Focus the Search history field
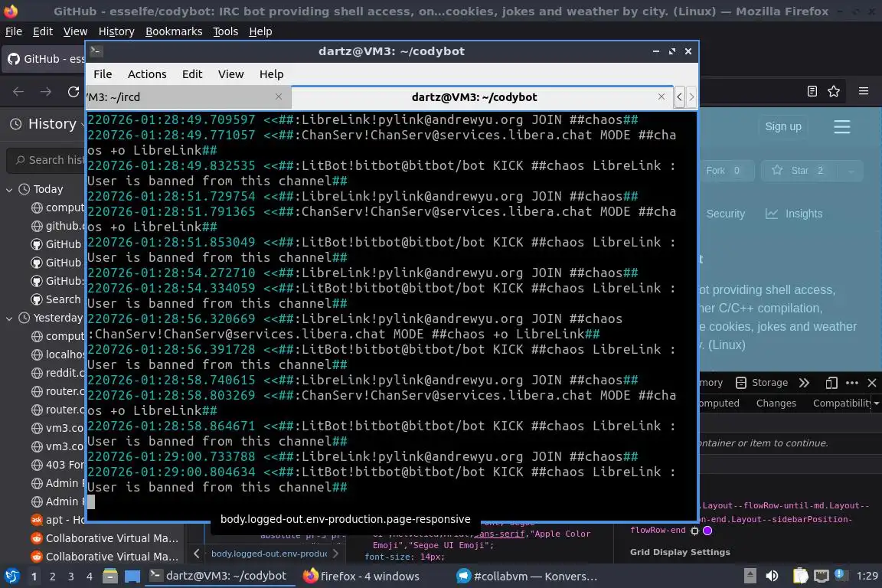The image size is (882, 588). click(46, 160)
